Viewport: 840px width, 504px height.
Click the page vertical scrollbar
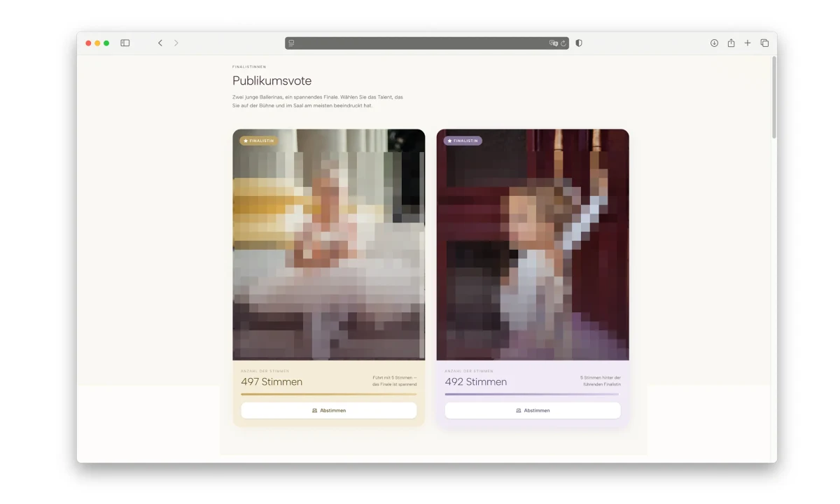pyautogui.click(x=773, y=98)
